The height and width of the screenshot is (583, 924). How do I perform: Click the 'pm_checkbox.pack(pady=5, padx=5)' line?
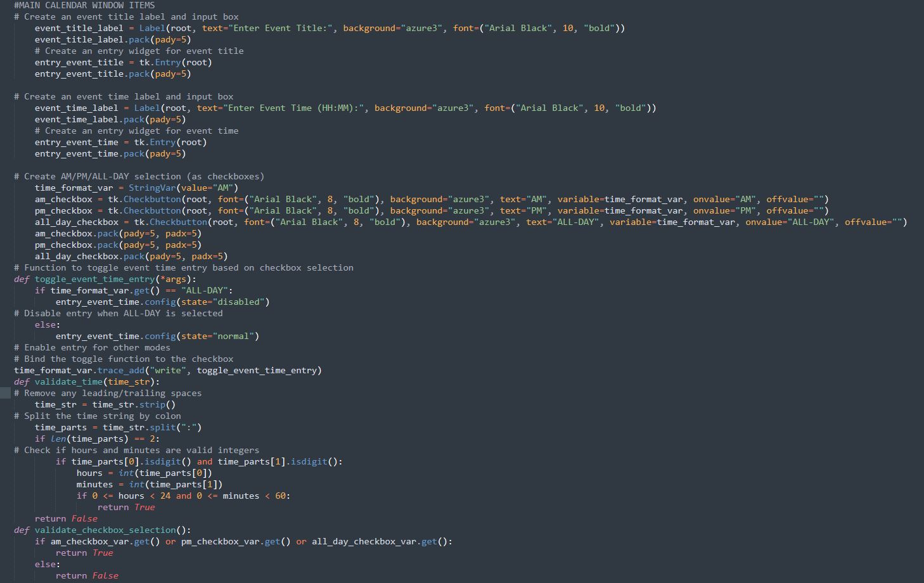pyautogui.click(x=118, y=245)
